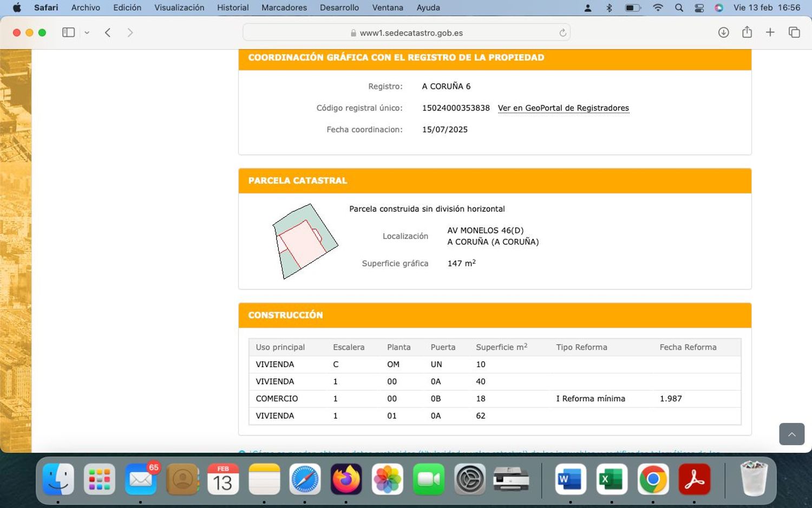Image resolution: width=812 pixels, height=508 pixels.
Task: Open the Visualización menu
Action: pos(179,8)
